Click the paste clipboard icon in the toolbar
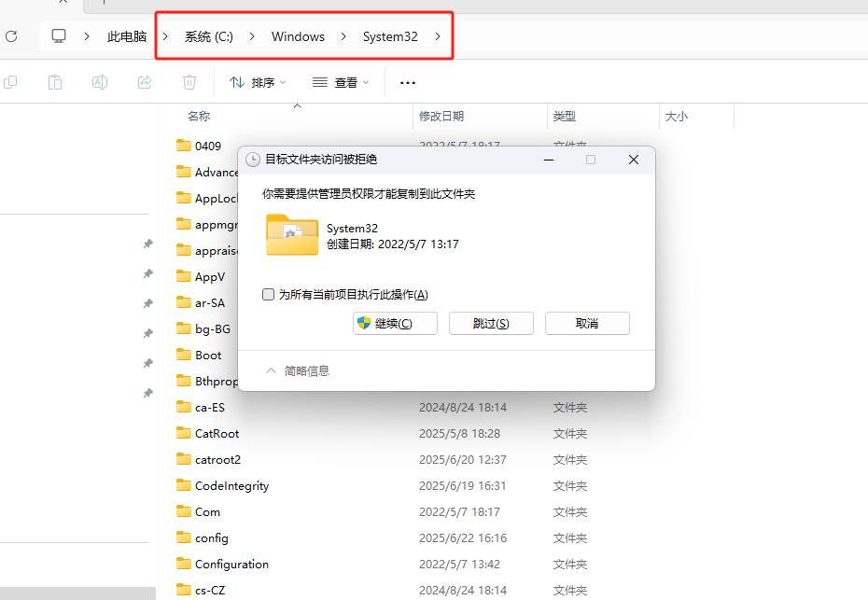868x600 pixels. tap(55, 82)
